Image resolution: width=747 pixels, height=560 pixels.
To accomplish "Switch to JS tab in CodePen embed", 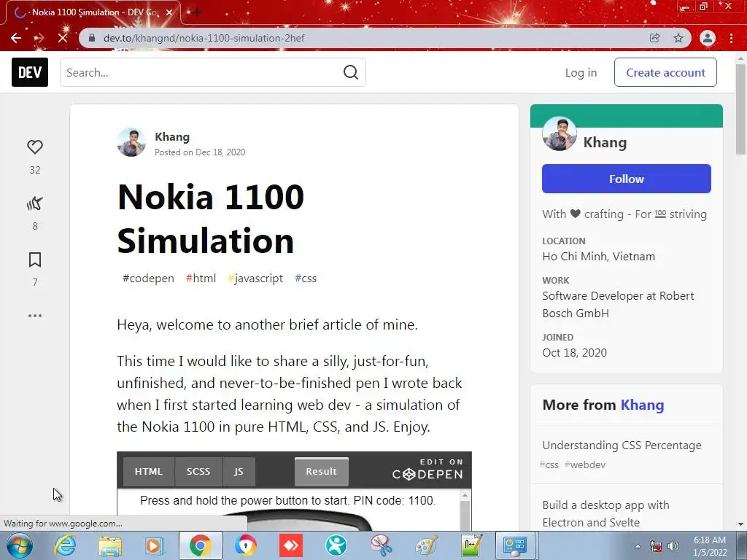I will 239,472.
